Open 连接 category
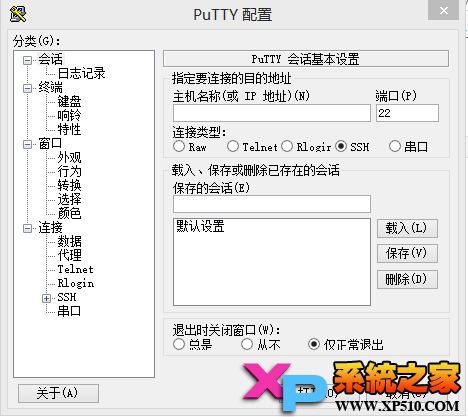 [x=50, y=227]
